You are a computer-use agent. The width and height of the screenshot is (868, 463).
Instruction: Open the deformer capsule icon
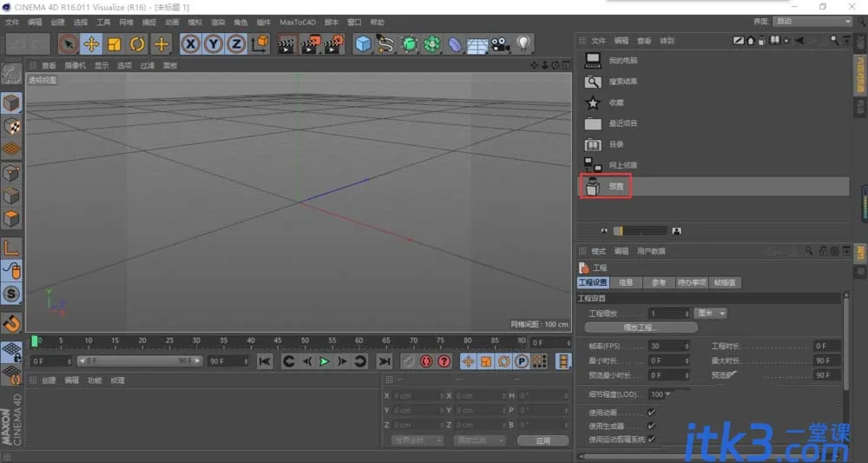click(x=455, y=44)
